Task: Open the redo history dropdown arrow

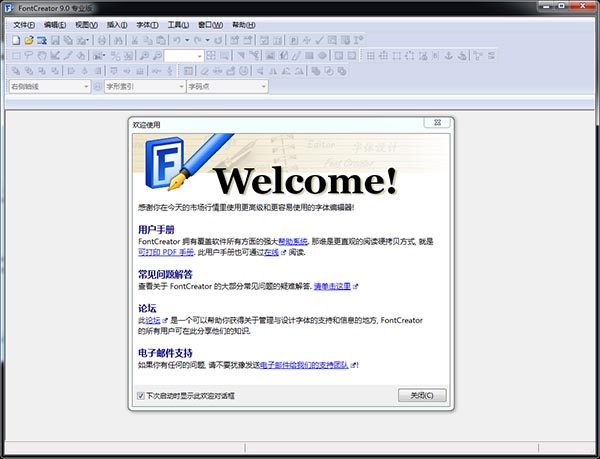Action: (207, 40)
